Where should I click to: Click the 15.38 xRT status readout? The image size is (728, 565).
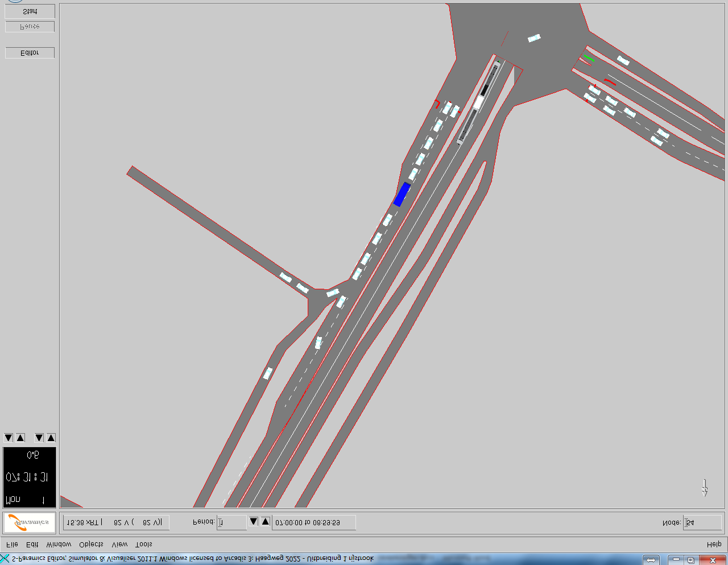pyautogui.click(x=116, y=522)
